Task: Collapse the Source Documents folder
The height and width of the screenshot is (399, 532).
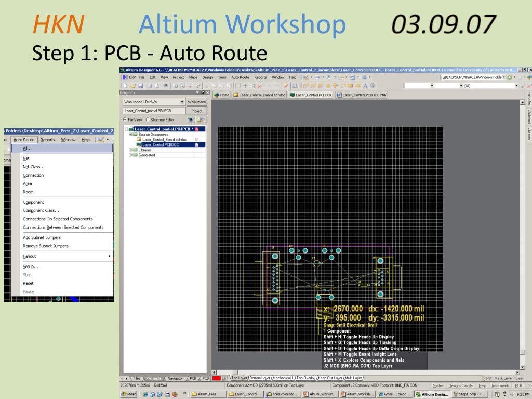Action: tap(130, 135)
